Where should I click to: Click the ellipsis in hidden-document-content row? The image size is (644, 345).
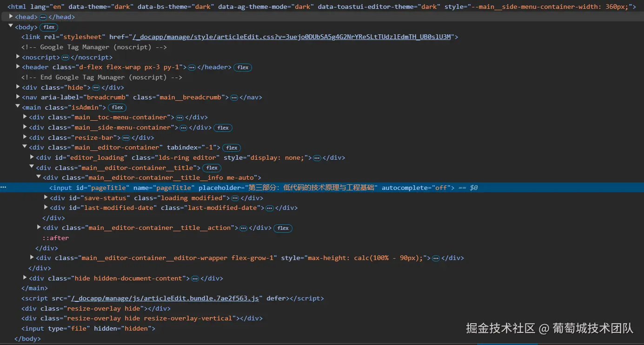(195, 279)
